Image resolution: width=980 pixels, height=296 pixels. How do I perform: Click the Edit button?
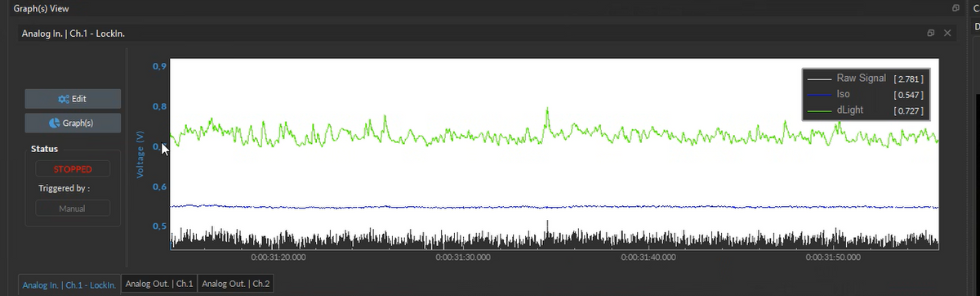pyautogui.click(x=73, y=99)
